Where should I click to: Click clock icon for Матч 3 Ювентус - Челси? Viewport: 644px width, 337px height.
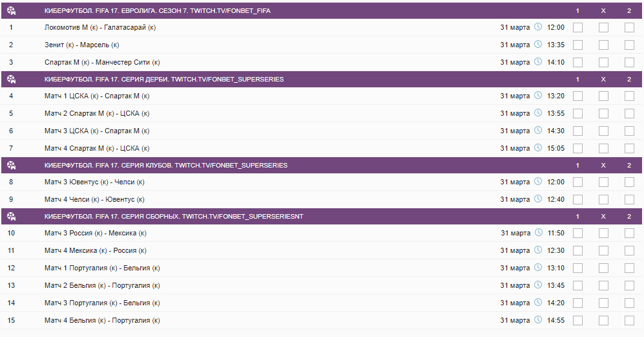tap(538, 182)
